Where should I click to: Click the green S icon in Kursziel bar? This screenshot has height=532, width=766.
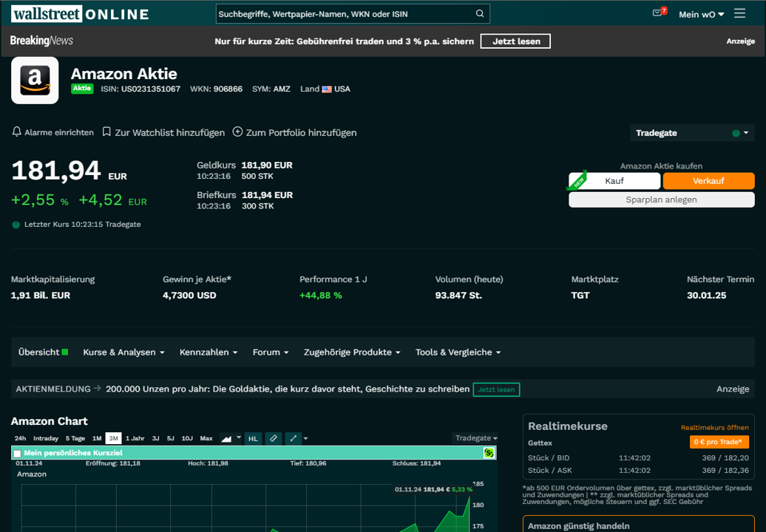[489, 453]
